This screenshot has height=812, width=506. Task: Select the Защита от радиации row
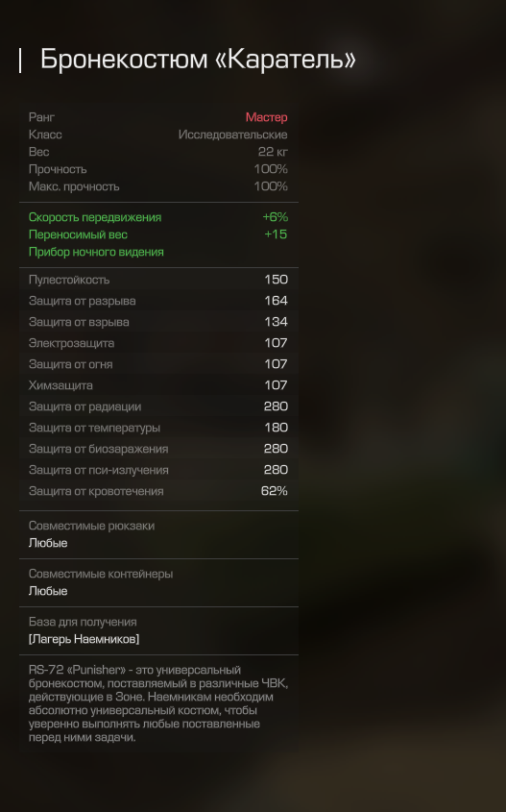click(158, 407)
